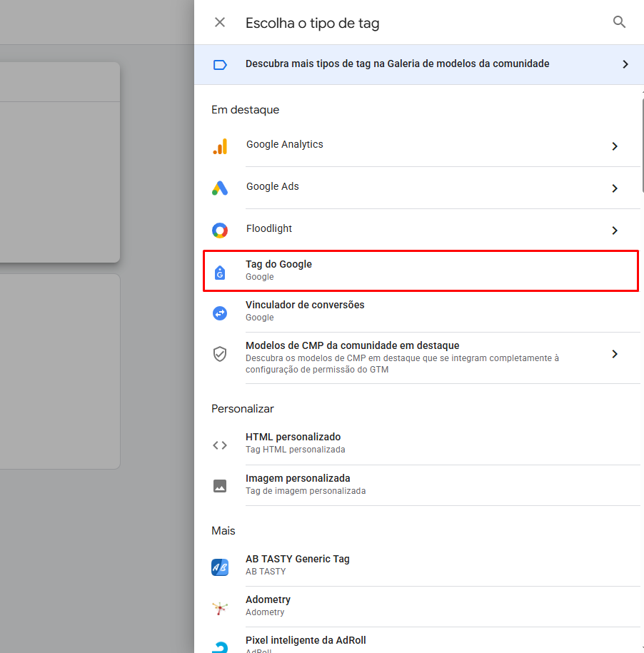Viewport: 644px width, 653px height.
Task: Select Pixel inteligente da AdRoll tag
Action: (306, 641)
